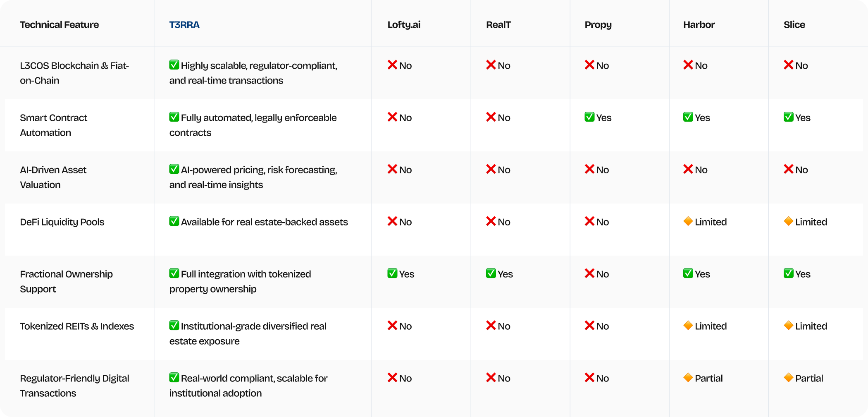Click Harbor's orange diamond for DeFi Liquidity Pools
Screen dimensions: 868x417
pos(688,221)
